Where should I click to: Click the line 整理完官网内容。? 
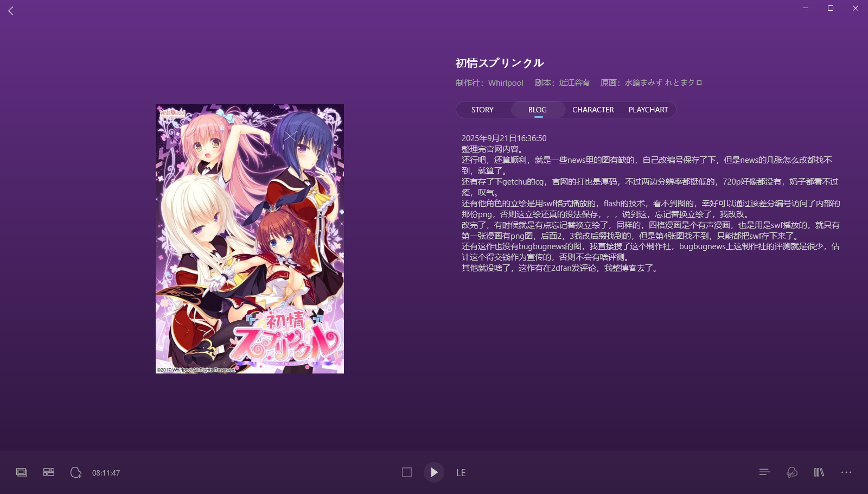pyautogui.click(x=494, y=149)
